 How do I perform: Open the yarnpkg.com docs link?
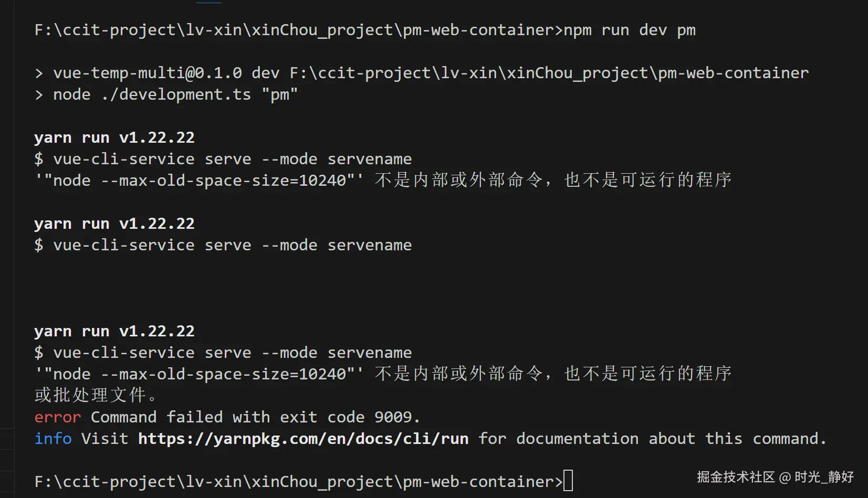point(303,438)
